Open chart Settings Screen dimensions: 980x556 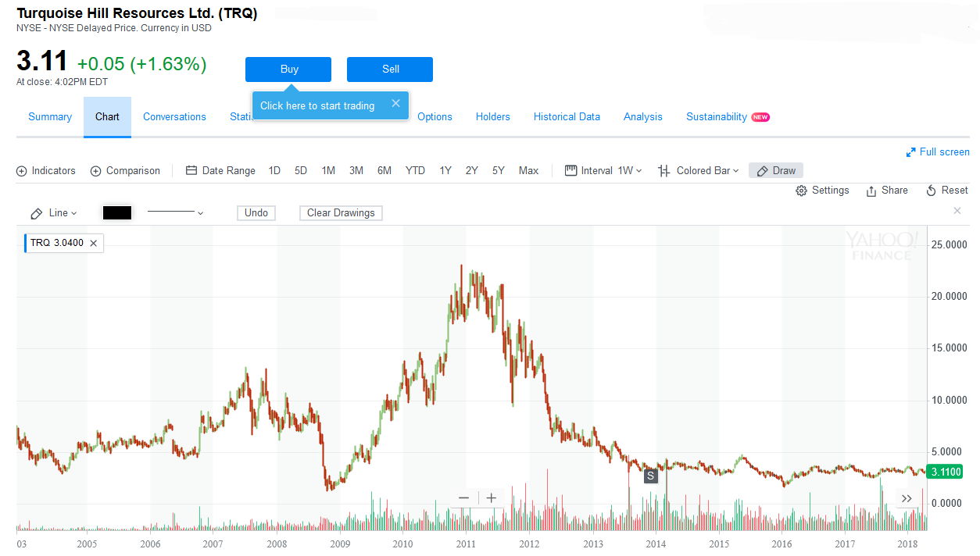pyautogui.click(x=822, y=190)
